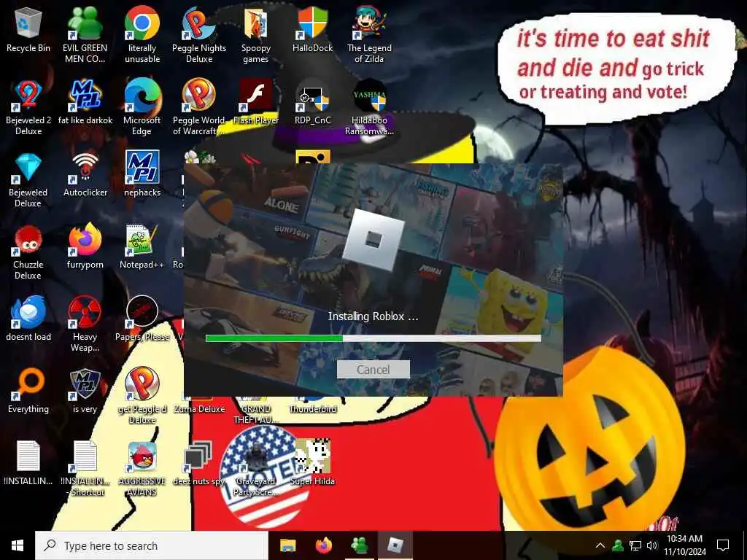Open the fat like darkok shortcut
747x560 pixels.
85,102
